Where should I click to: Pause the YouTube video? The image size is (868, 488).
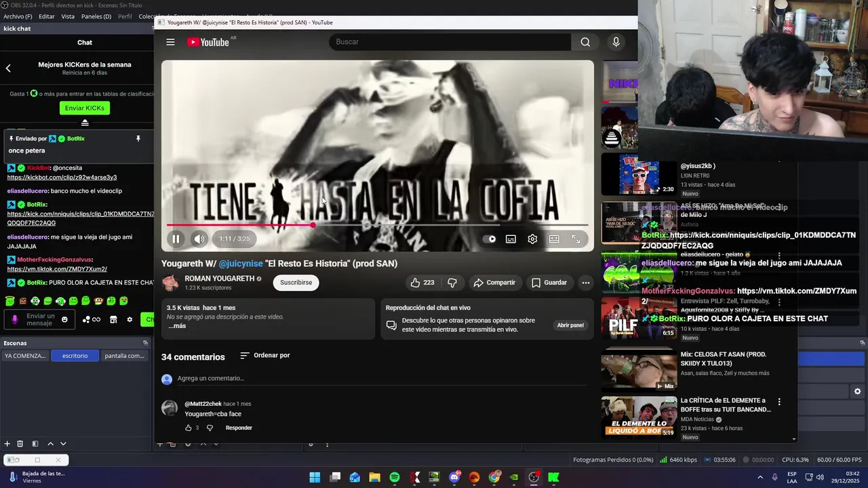click(x=176, y=239)
